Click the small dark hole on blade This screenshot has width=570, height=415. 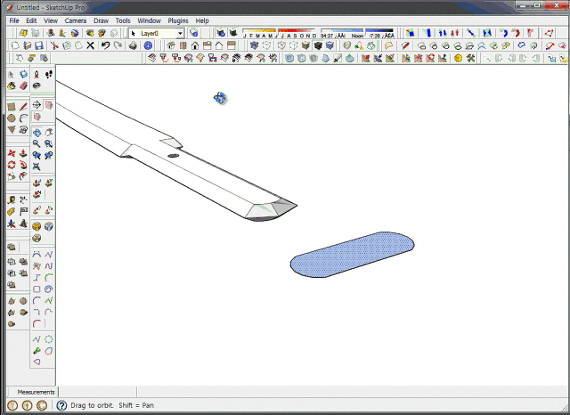coord(173,156)
